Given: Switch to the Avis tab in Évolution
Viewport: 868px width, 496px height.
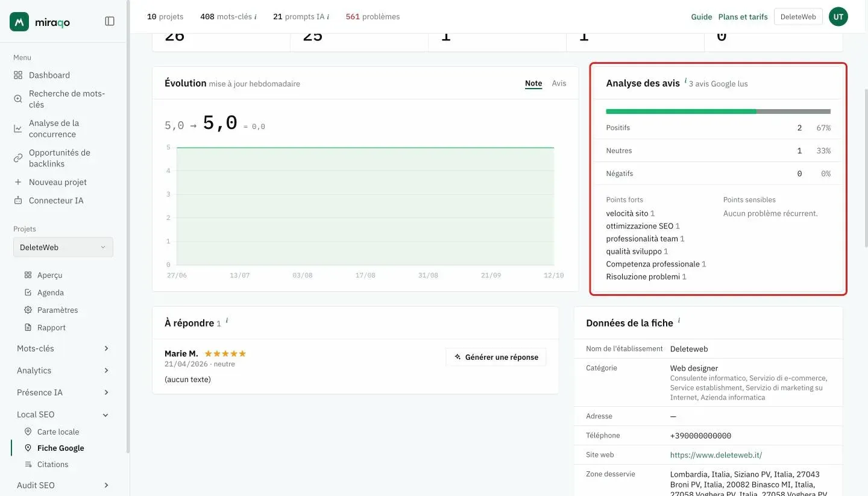Looking at the screenshot, I should (559, 83).
